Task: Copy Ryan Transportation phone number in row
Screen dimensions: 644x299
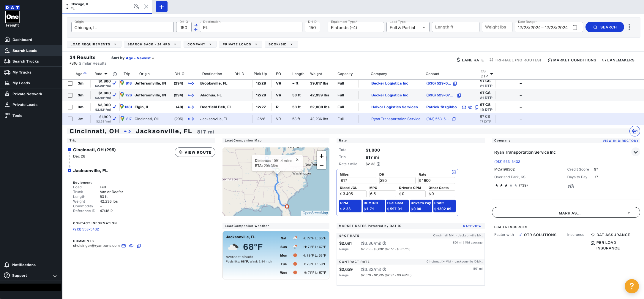Action: tap(454, 119)
